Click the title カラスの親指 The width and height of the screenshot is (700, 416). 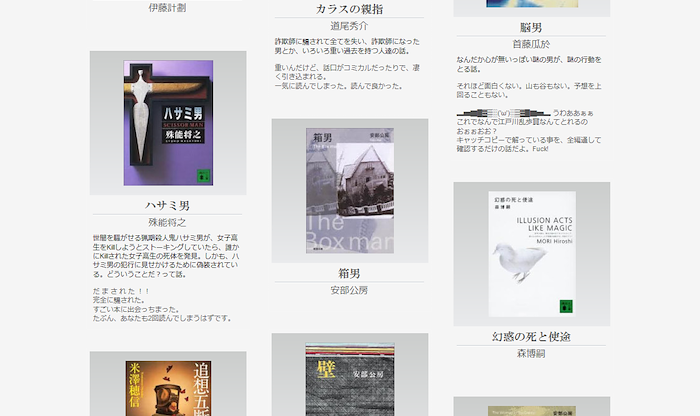[x=349, y=9]
